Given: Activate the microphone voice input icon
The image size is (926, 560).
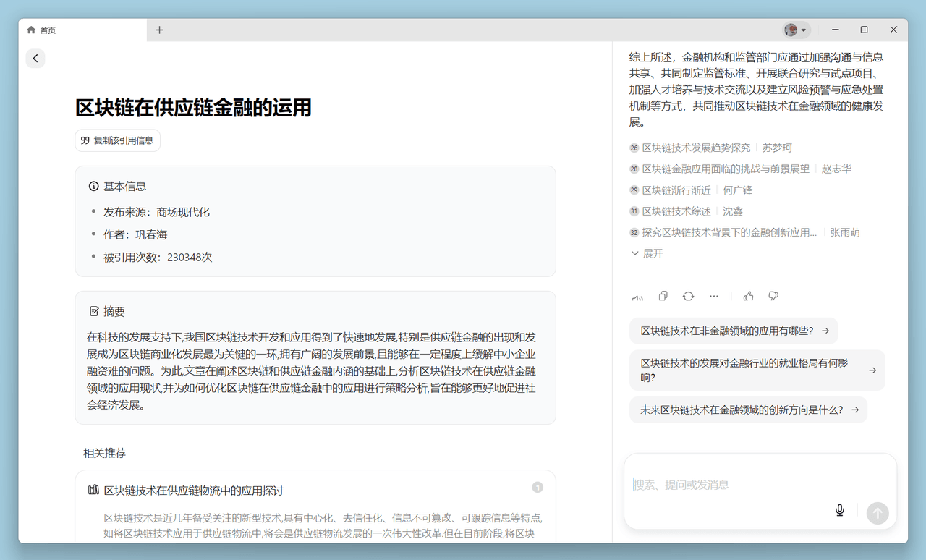Looking at the screenshot, I should (839, 509).
